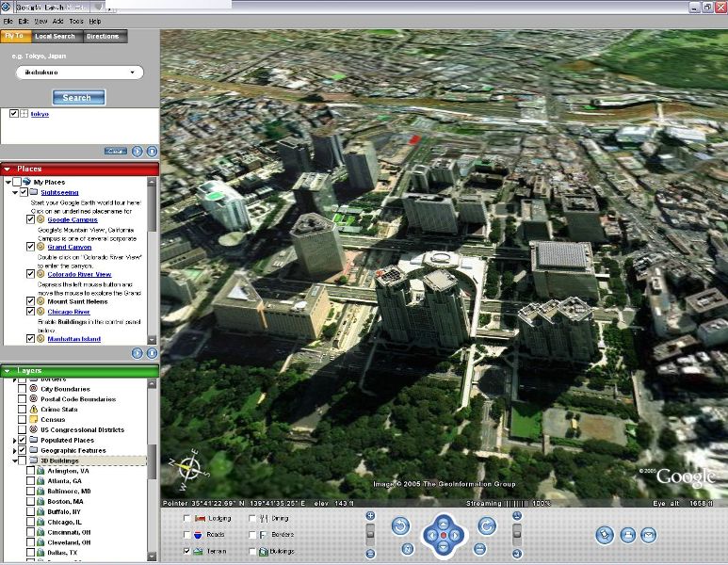
Task: Click the My Places globe icon
Action: (27, 182)
